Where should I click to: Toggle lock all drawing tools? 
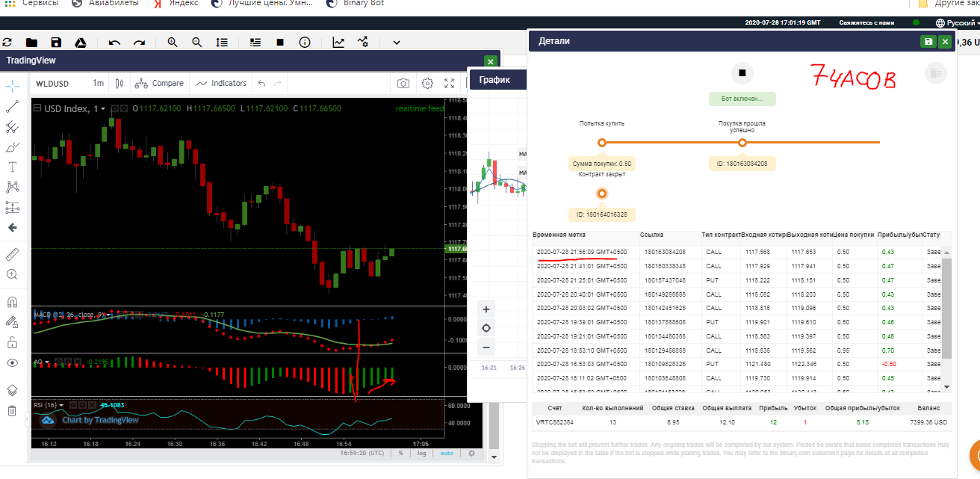coord(12,343)
